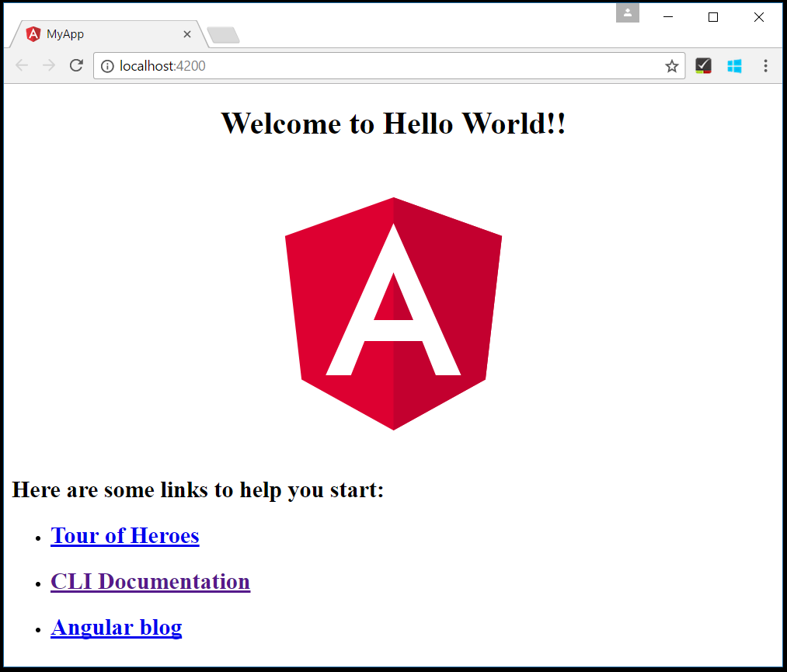This screenshot has width=787, height=672.
Task: Open the Angular blog link
Action: (116, 627)
